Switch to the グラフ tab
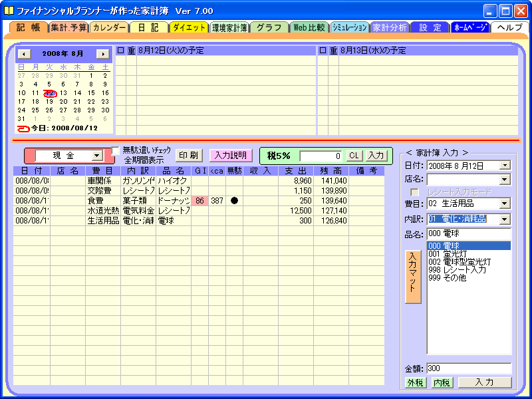 click(x=269, y=28)
